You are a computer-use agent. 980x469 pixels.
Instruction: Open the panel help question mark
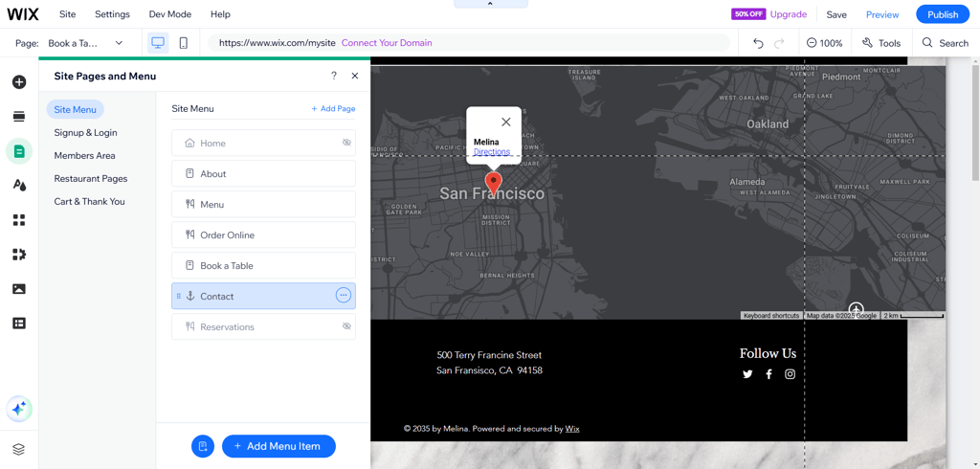334,76
